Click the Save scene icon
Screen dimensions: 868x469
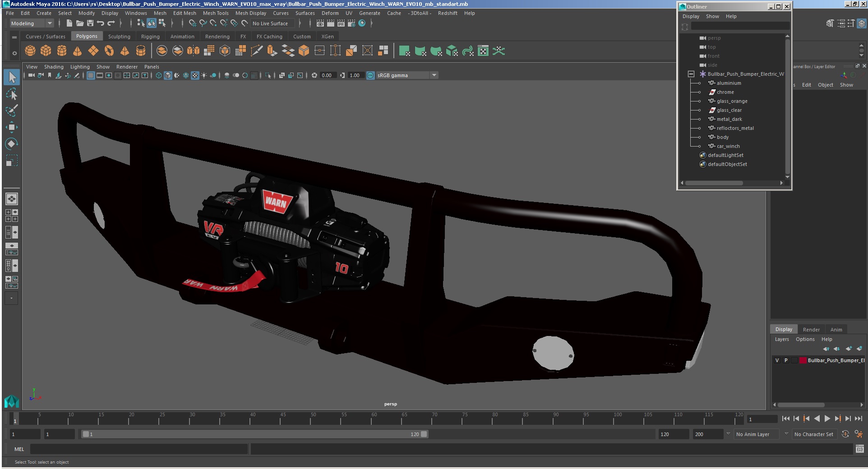90,23
